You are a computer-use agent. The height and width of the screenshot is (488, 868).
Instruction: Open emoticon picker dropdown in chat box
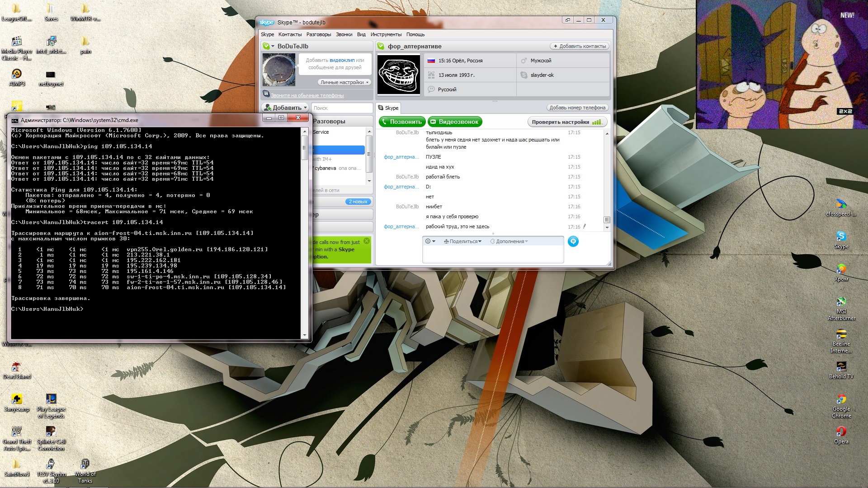(430, 241)
